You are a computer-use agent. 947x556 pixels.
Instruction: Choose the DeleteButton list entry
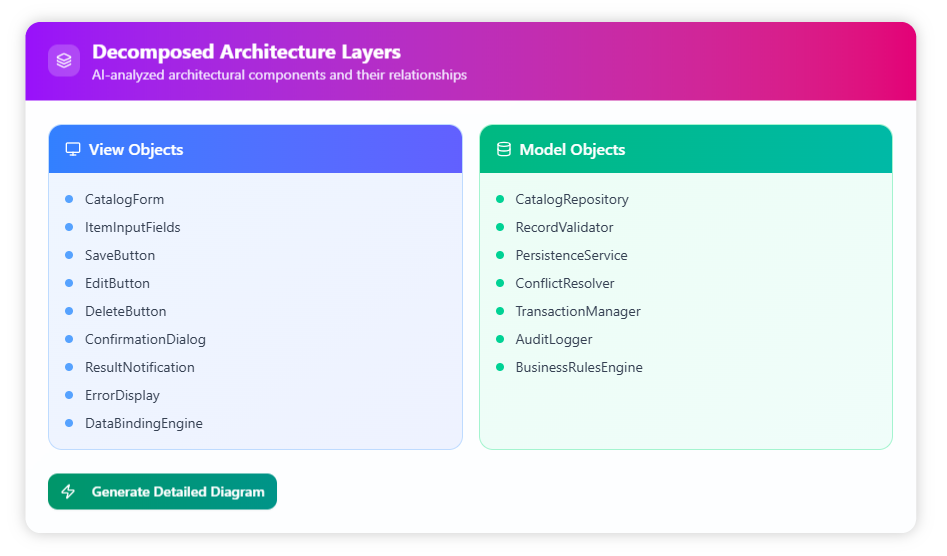pos(125,312)
